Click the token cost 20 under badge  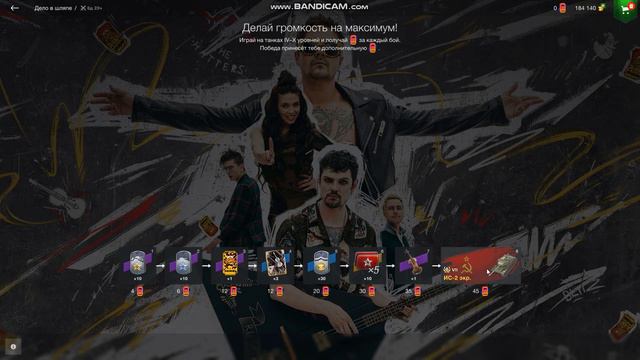point(321,291)
